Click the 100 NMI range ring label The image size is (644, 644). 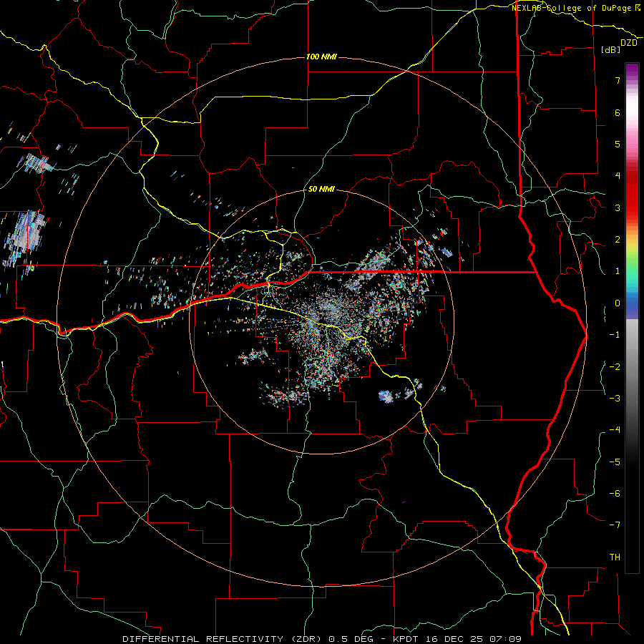(321, 57)
